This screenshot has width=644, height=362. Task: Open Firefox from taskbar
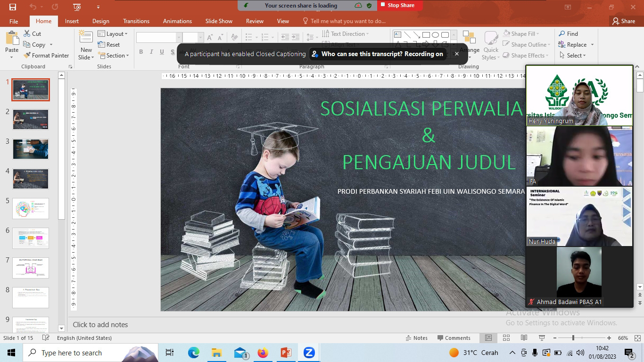point(263,353)
